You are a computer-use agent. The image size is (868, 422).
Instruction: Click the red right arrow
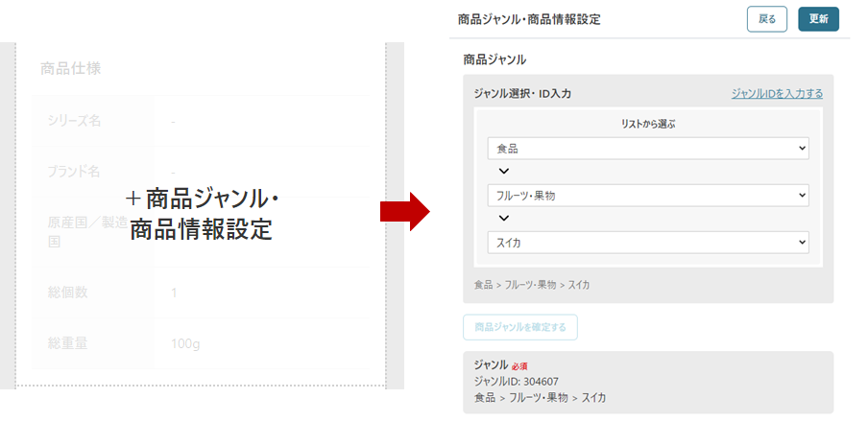(x=405, y=211)
